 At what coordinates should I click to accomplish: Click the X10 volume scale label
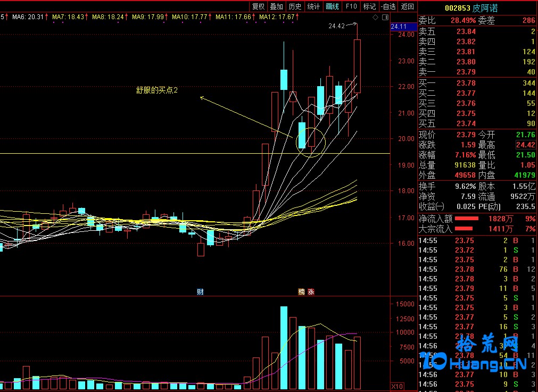tap(398, 387)
